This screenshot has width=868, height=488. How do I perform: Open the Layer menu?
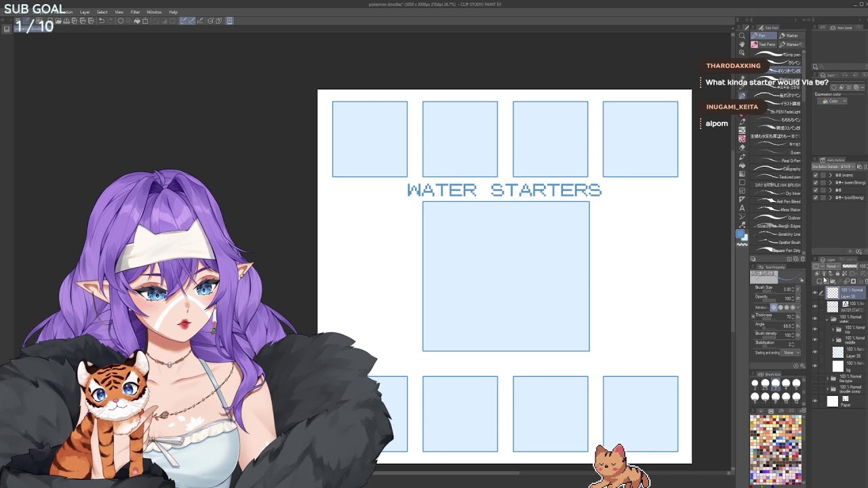tap(85, 12)
